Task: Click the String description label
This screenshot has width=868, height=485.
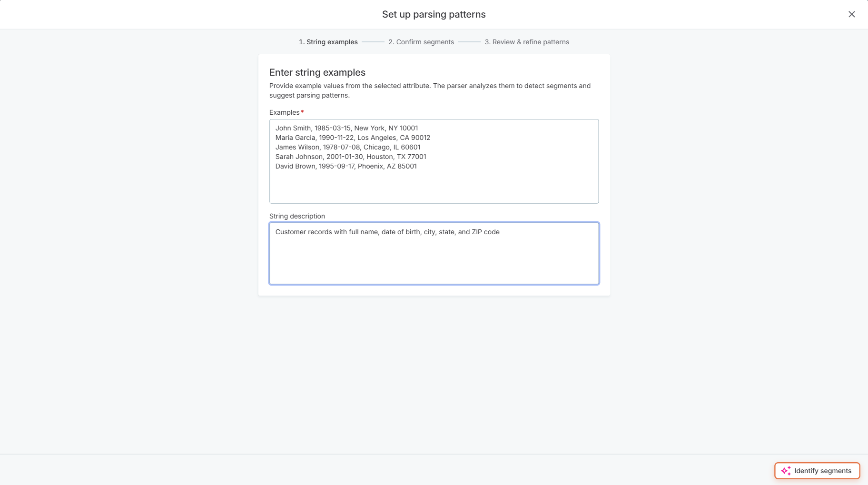Action: click(x=296, y=216)
